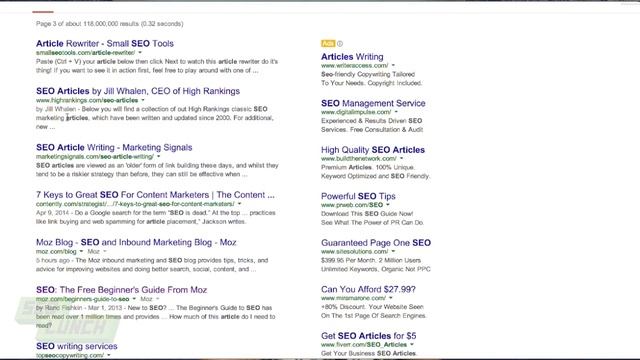Viewport: 640px width, 360px height.
Task: Expand dropdown arrow beside moz.com/beginners-guide-to-seo URL
Action: (x=134, y=299)
